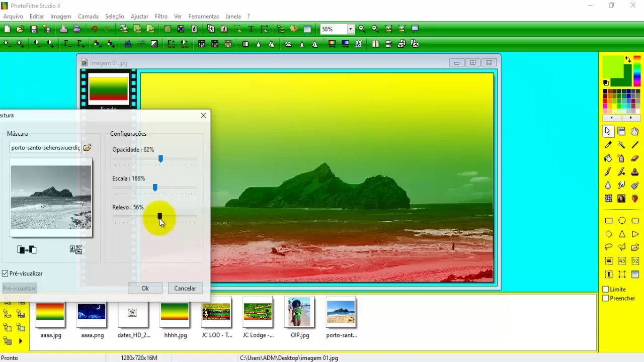
Task: Choose the Ellipse selection shape
Action: [622, 221]
